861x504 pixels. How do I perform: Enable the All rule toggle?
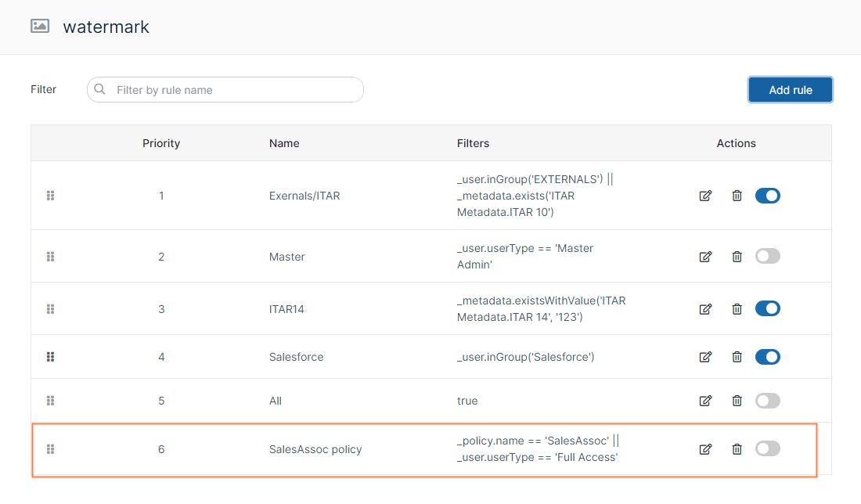pos(767,401)
